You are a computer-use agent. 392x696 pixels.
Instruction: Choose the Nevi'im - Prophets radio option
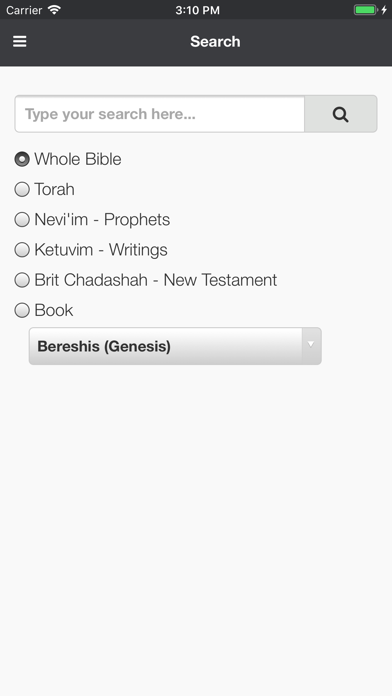point(22,219)
